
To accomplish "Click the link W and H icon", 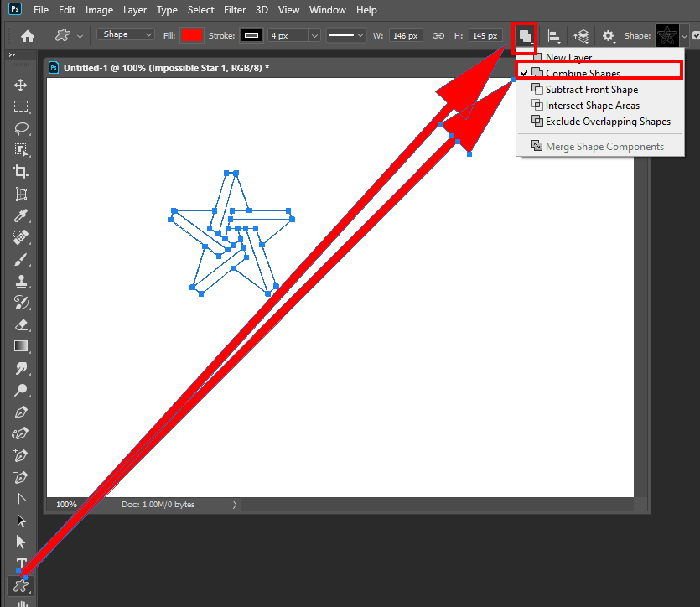I will (438, 35).
